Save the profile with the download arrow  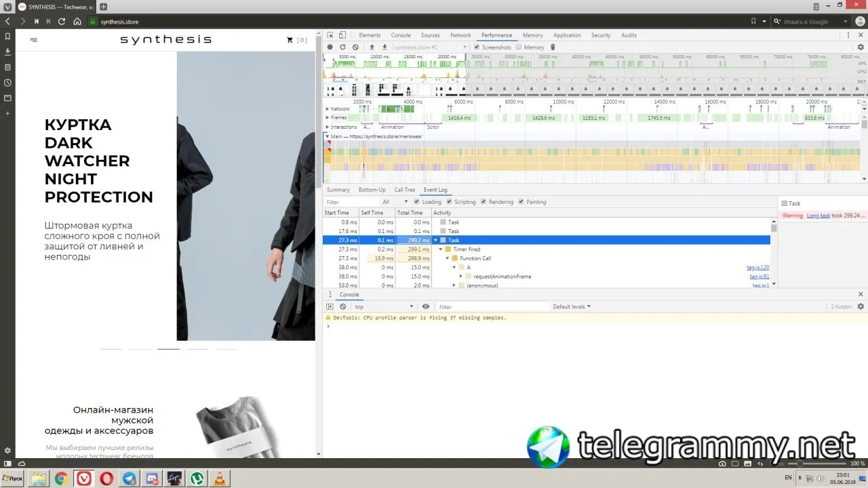384,47
